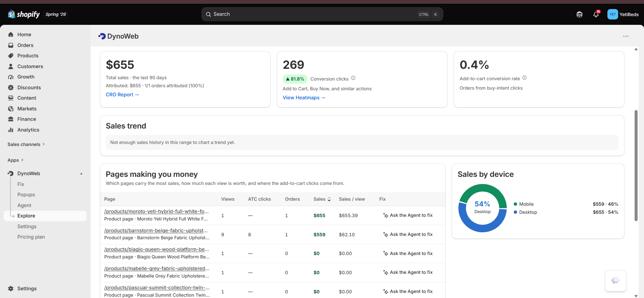Click the $559 sales value

pos(319,235)
